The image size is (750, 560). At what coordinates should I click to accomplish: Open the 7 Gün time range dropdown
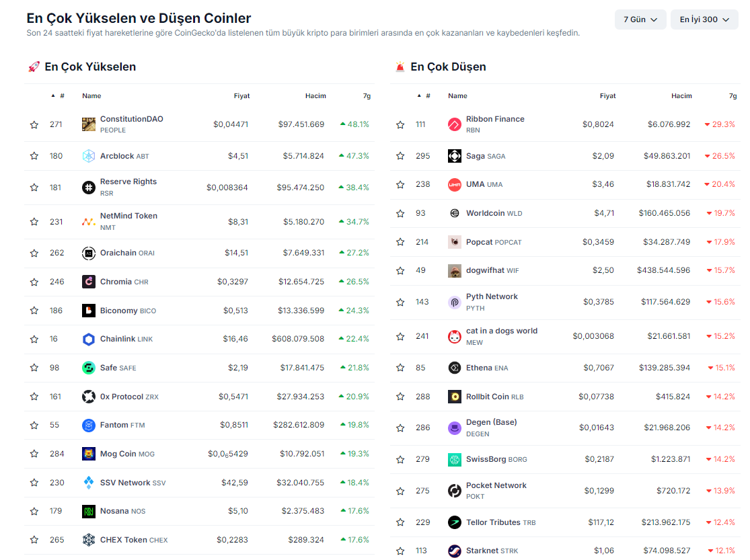tap(640, 19)
